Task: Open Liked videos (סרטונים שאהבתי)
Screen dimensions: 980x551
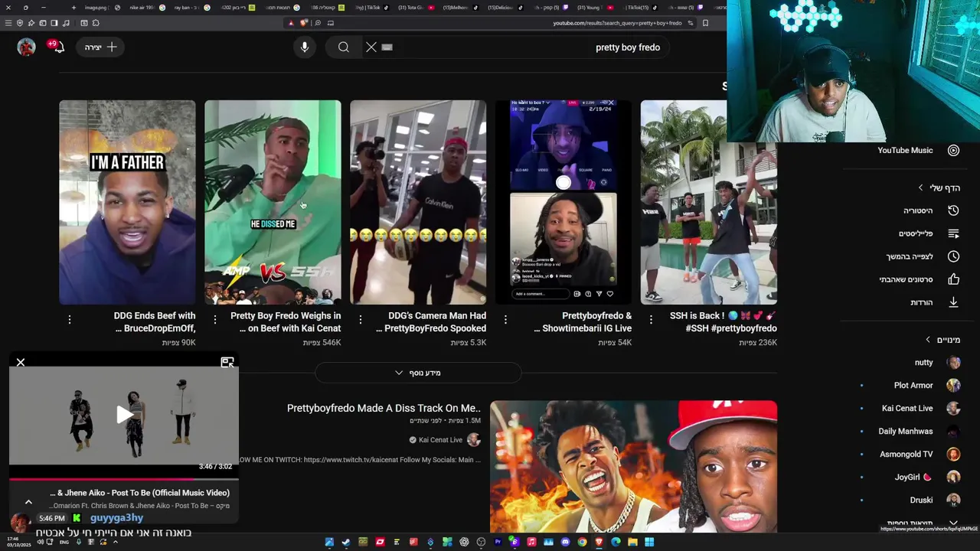Action: [919, 279]
